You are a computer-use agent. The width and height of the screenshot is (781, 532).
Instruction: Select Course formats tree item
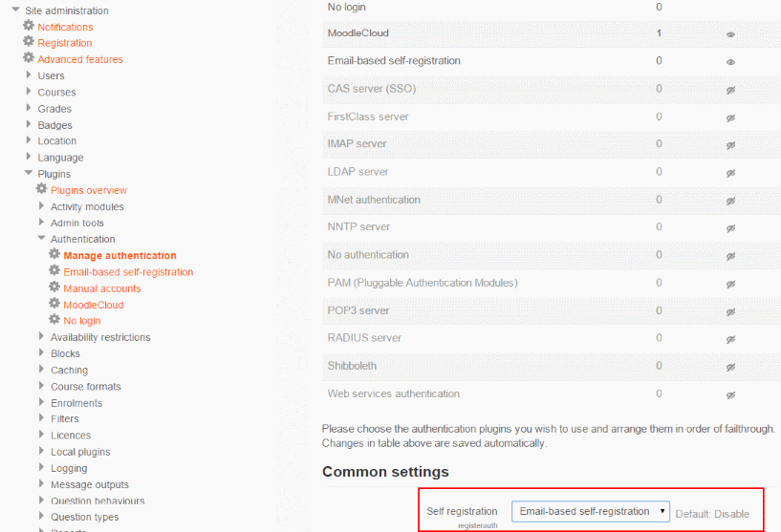tap(86, 386)
